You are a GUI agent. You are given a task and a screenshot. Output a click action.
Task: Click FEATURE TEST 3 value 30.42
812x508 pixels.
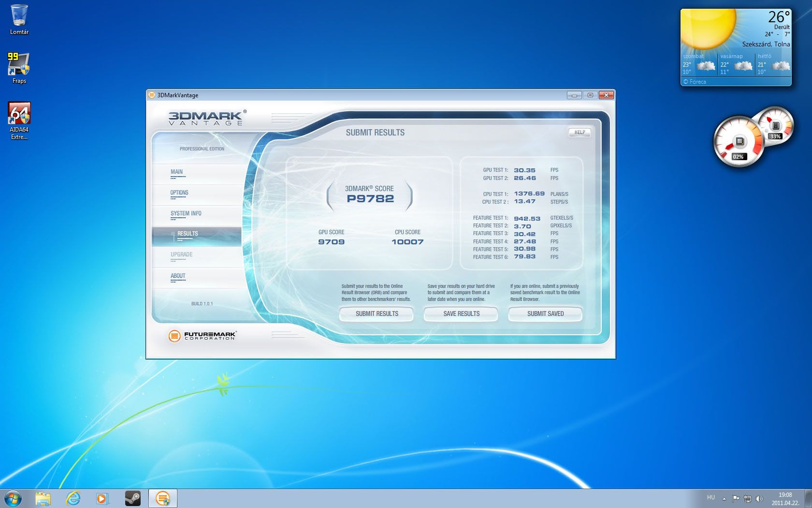coord(524,234)
